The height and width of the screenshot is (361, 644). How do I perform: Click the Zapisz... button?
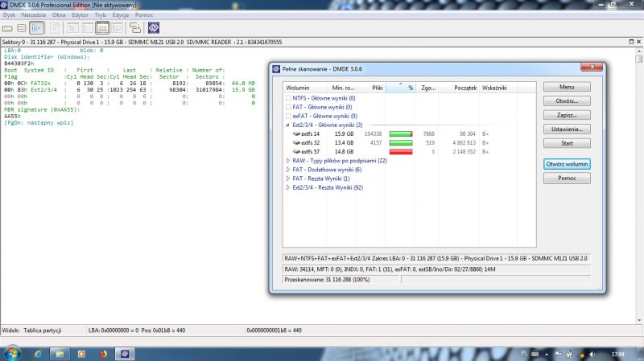pyautogui.click(x=567, y=115)
